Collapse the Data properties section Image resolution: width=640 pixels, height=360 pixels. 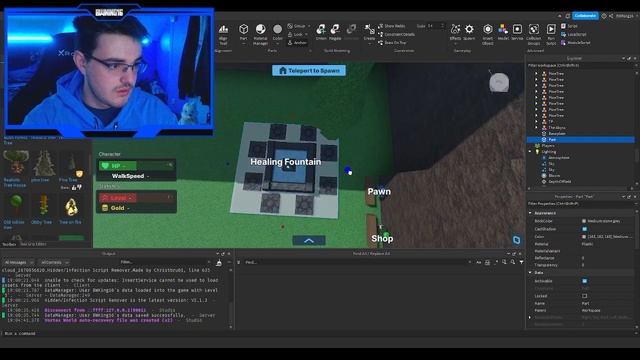(x=530, y=273)
